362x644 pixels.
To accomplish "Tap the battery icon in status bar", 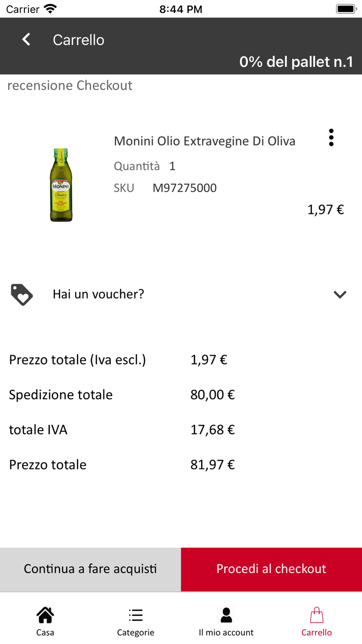I will (x=345, y=9).
